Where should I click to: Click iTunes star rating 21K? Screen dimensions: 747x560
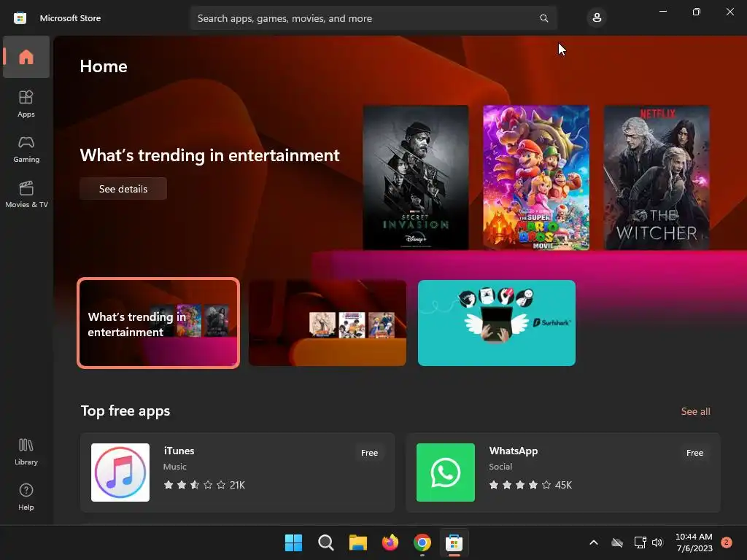204,485
